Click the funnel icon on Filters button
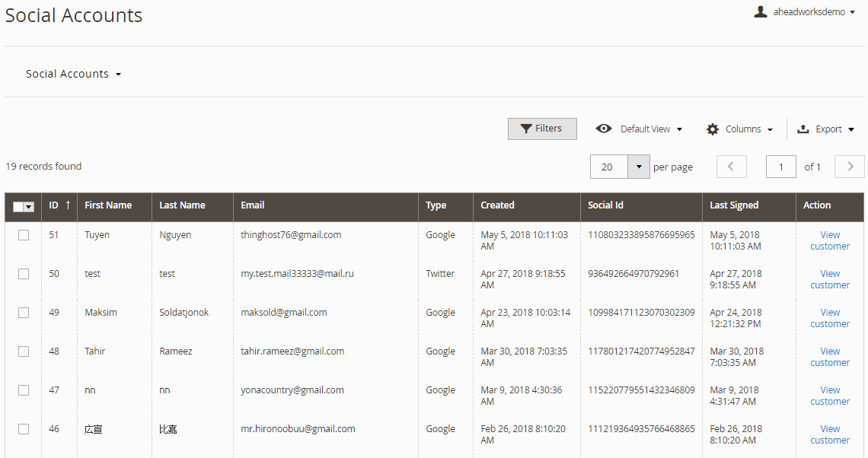The width and height of the screenshot is (868, 458). [525, 129]
